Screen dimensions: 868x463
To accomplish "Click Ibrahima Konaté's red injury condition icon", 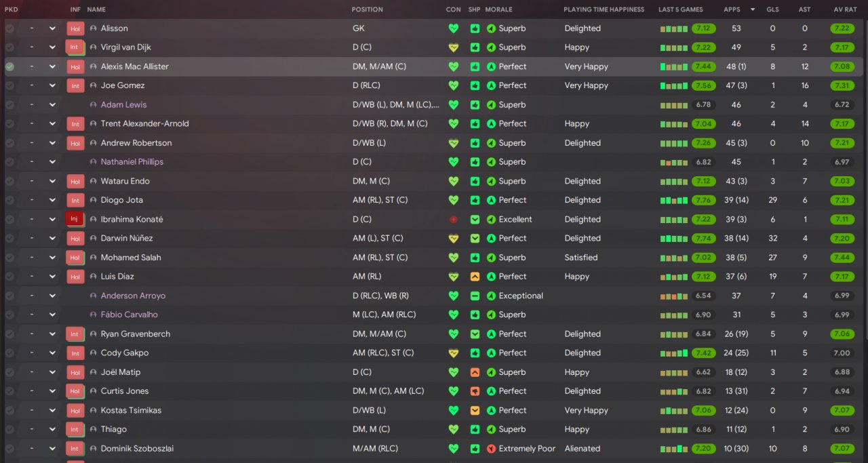I will (x=454, y=220).
